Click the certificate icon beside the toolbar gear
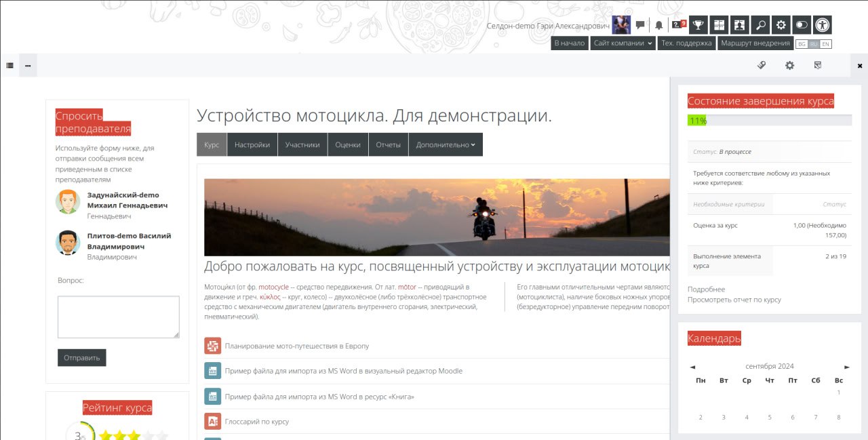Image resolution: width=868 pixels, height=440 pixels. [x=817, y=65]
